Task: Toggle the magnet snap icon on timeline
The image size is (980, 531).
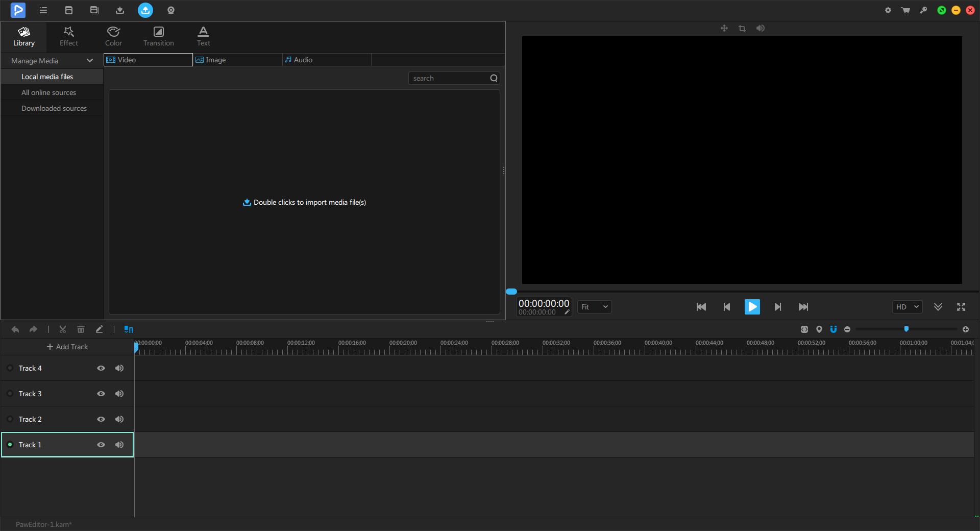Action: [834, 329]
